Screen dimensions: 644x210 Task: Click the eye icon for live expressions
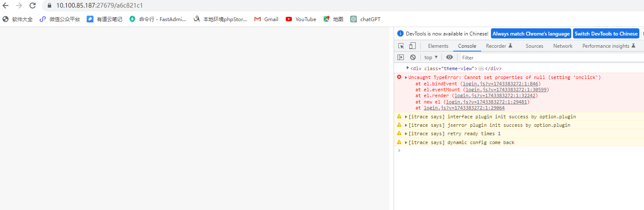(x=449, y=57)
